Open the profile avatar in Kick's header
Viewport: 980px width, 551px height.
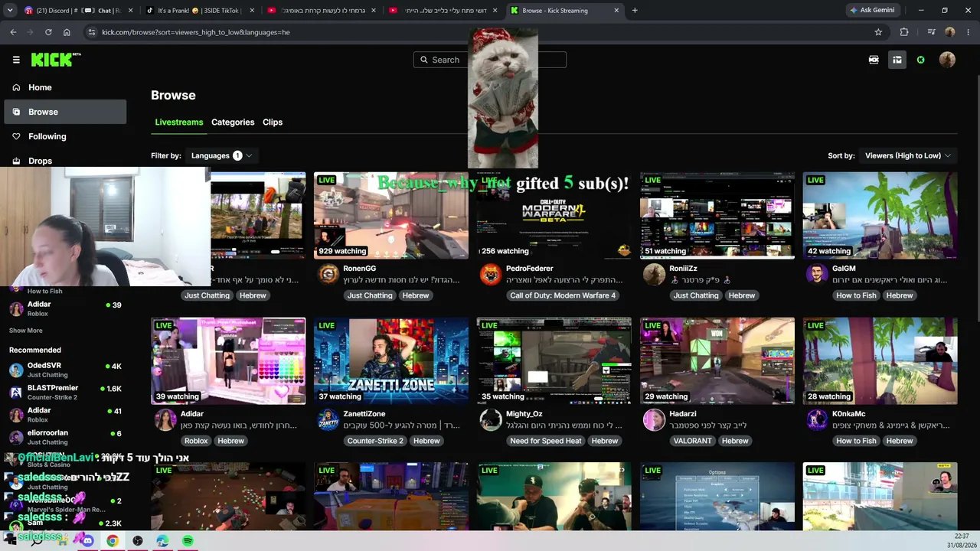point(947,60)
